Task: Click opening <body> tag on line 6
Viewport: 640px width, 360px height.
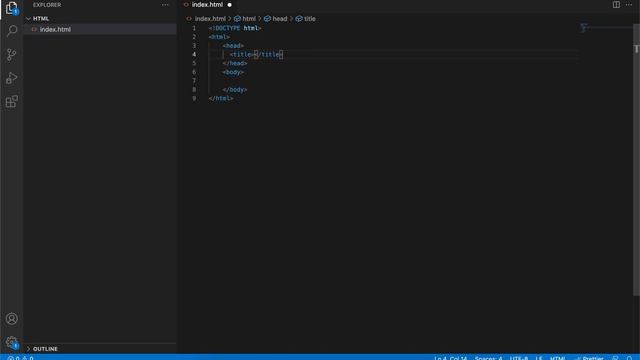Action: tap(233, 72)
